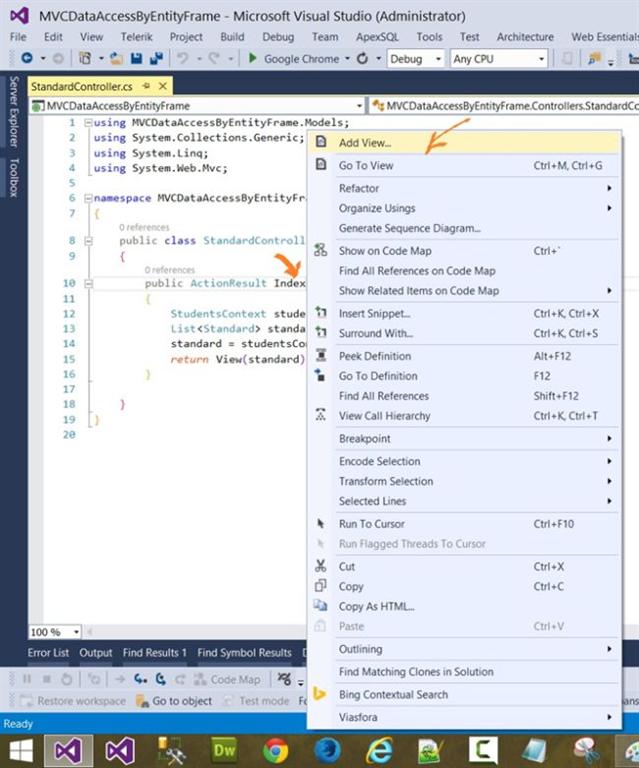Expand the Breakpoint submenu
The image size is (639, 768).
(465, 438)
